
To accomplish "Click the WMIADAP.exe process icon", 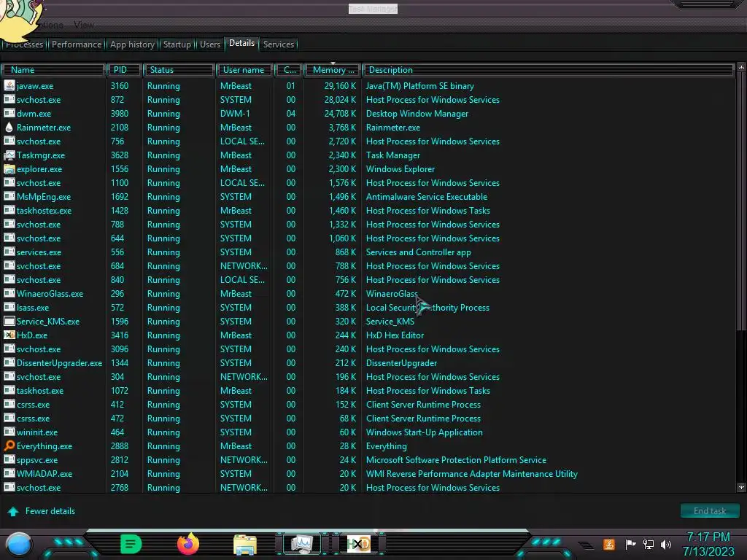I will [x=9, y=473].
